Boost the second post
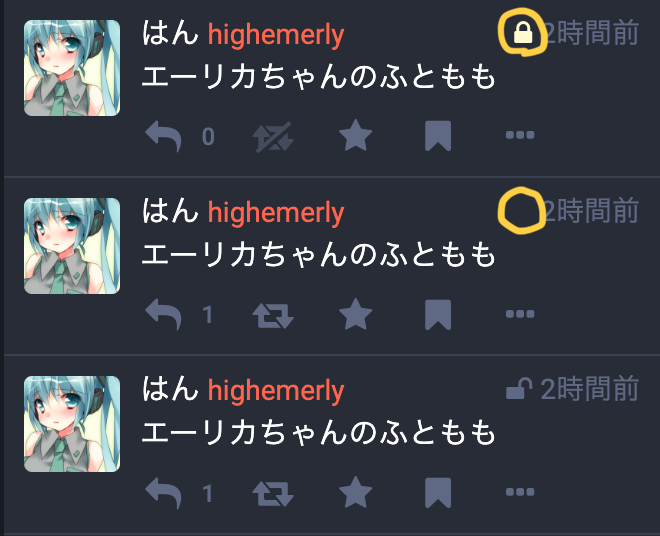 pyautogui.click(x=273, y=316)
